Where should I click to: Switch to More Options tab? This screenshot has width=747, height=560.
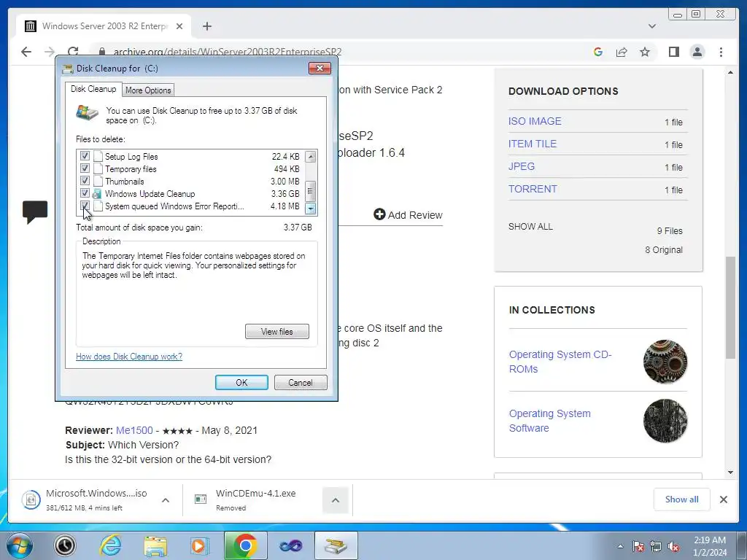coord(148,90)
